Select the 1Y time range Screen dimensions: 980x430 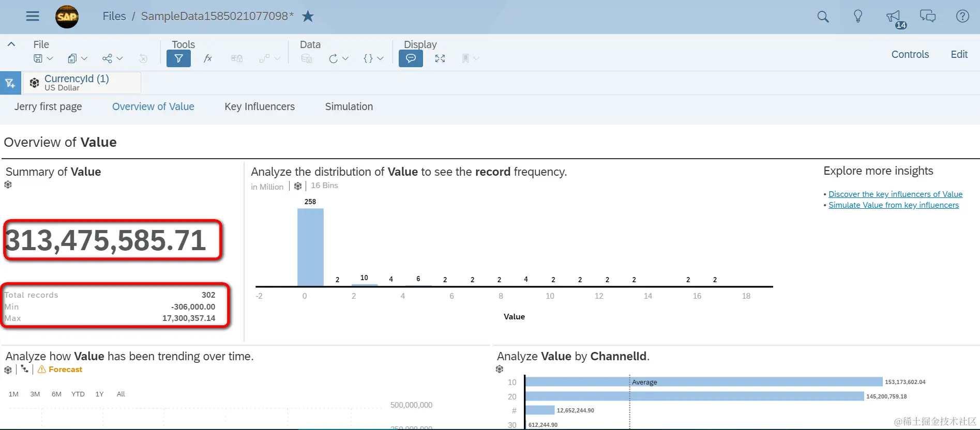click(100, 394)
